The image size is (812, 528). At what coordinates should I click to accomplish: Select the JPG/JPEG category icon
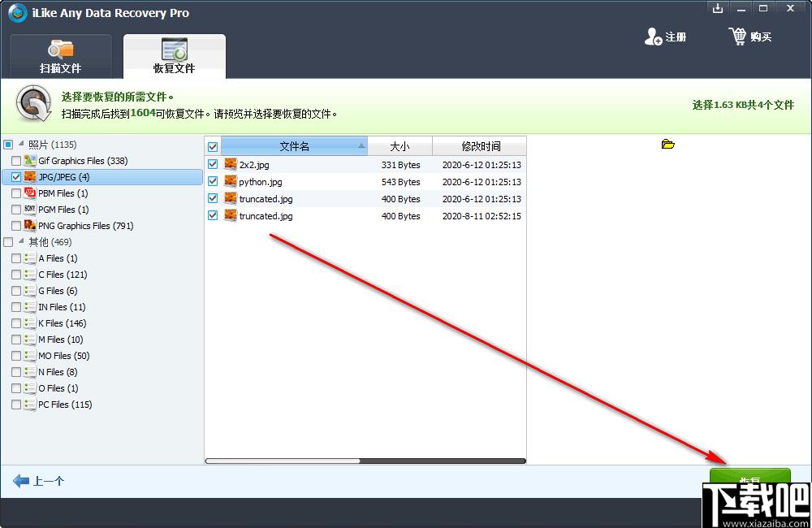coord(30,177)
